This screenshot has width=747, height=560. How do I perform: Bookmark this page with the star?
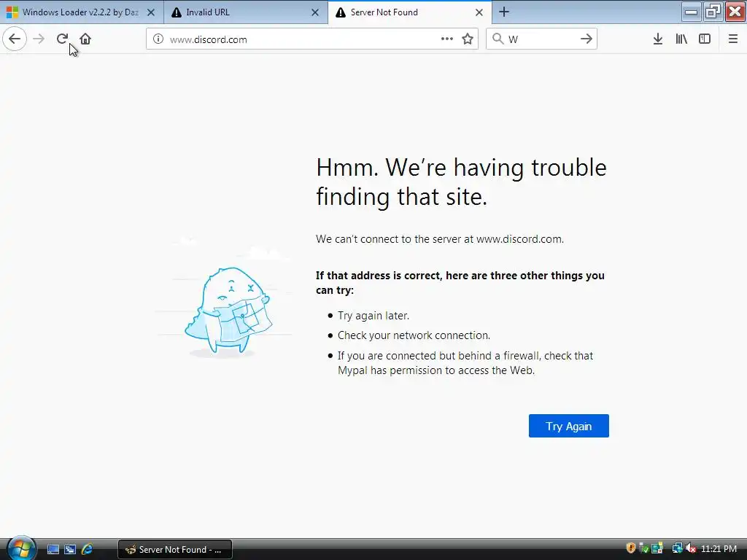[468, 39]
